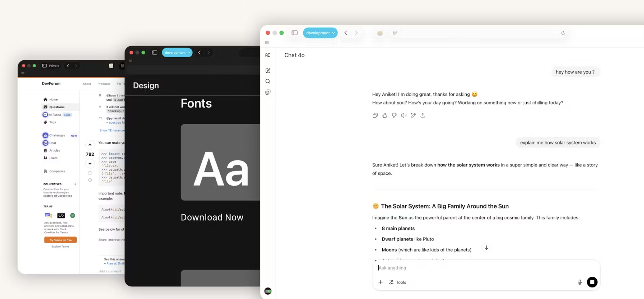Image resolution: width=644 pixels, height=299 pixels.
Task: Click the plus next to Collectives
Action: pos(75,184)
